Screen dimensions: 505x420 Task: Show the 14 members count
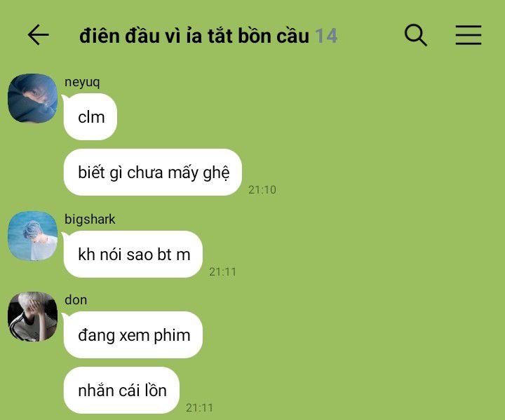326,36
